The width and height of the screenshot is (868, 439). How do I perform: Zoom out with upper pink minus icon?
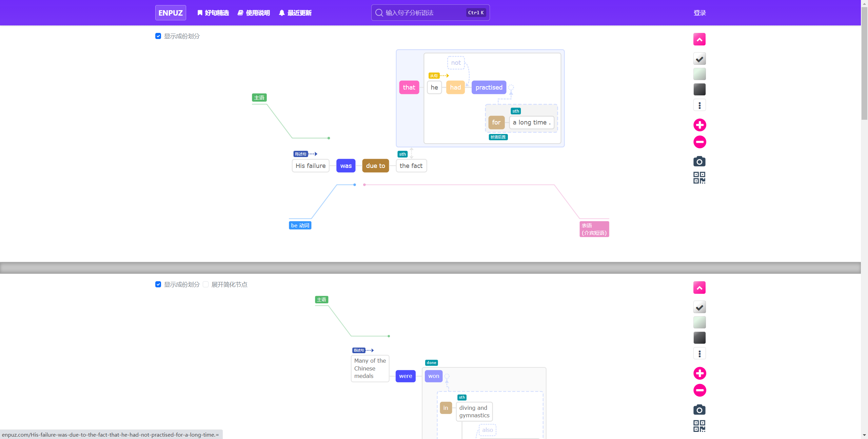[x=699, y=142]
